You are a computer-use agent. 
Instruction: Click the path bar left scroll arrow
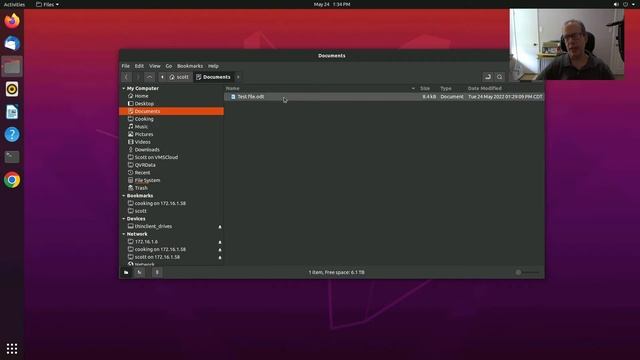[x=162, y=77]
